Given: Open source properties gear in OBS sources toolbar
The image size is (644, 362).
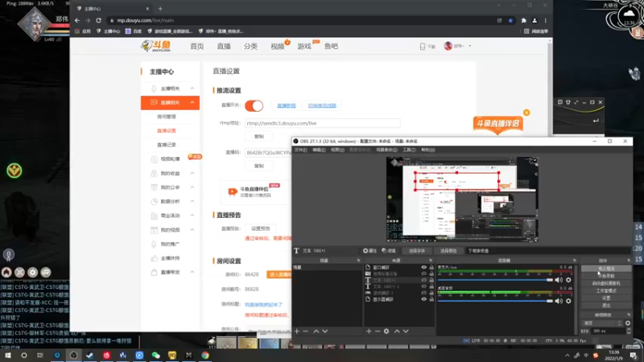Looking at the screenshot, I should click(x=386, y=331).
